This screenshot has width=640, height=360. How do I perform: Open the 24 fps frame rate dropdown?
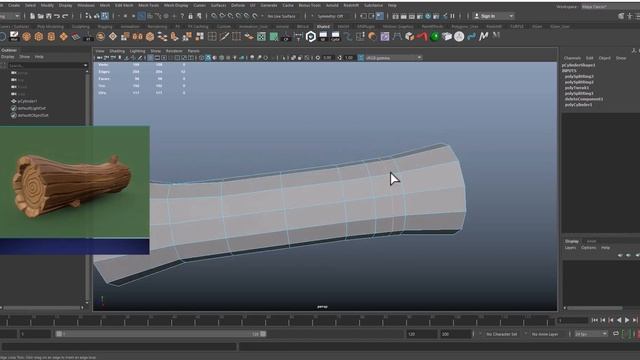tap(591, 334)
